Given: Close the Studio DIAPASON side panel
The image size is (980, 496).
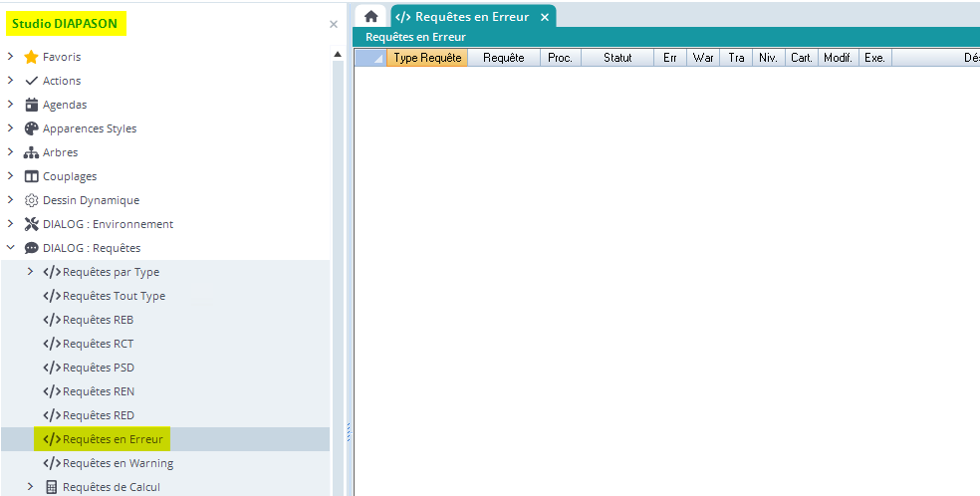Looking at the screenshot, I should (334, 24).
